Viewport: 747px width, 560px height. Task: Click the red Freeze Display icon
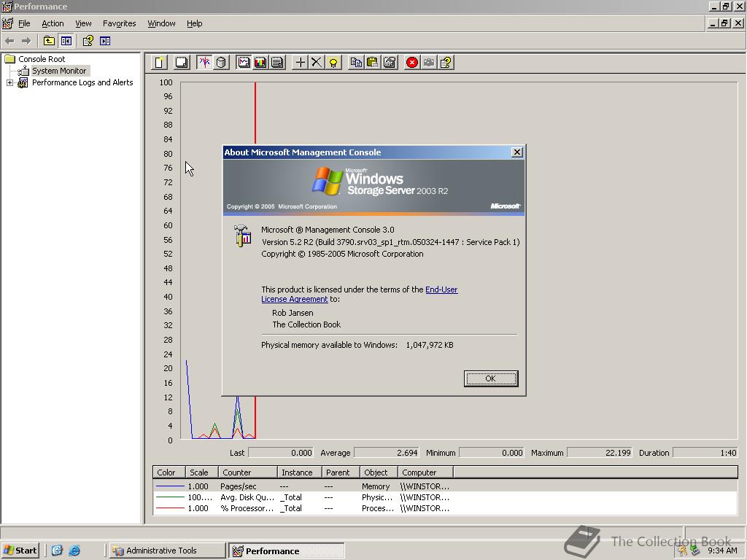coord(412,63)
